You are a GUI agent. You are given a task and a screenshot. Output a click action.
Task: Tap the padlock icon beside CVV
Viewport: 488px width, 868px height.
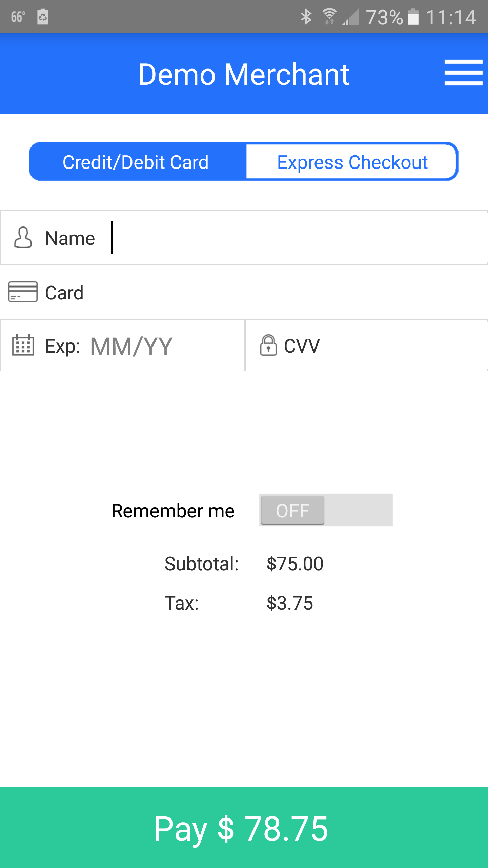click(268, 345)
